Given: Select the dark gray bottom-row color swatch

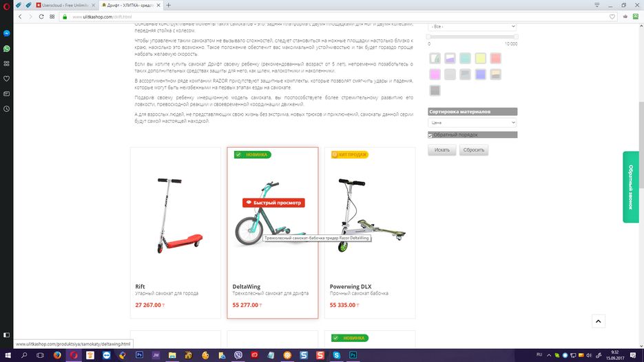Looking at the screenshot, I should pyautogui.click(x=435, y=90).
